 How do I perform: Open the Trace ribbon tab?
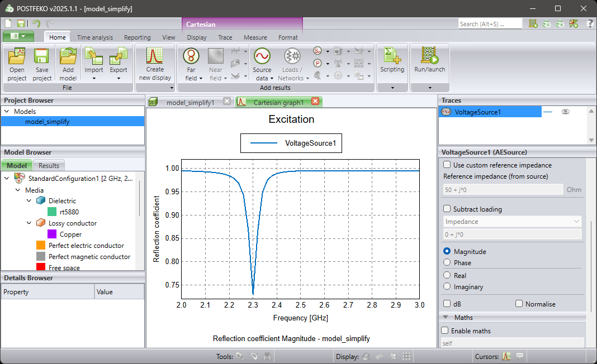(x=225, y=37)
